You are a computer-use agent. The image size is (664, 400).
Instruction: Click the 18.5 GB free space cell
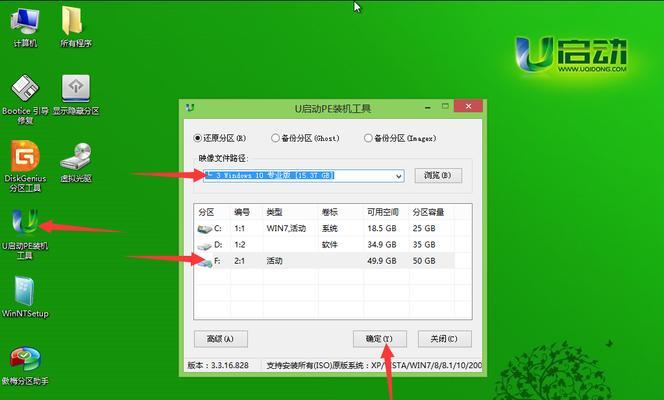pos(382,229)
